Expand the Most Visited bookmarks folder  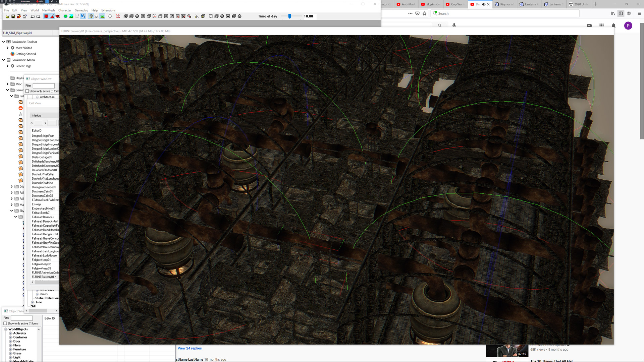(x=7, y=48)
